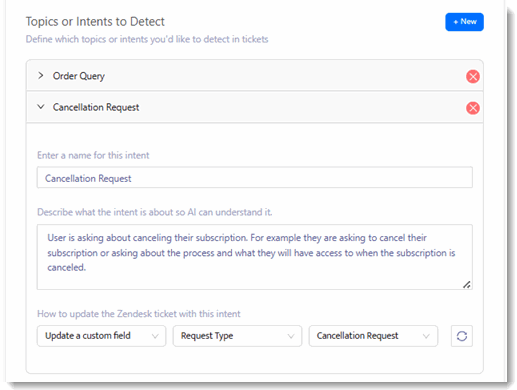Click the description textarea resize handle
Image resolution: width=517 pixels, height=390 pixels.
(467, 284)
